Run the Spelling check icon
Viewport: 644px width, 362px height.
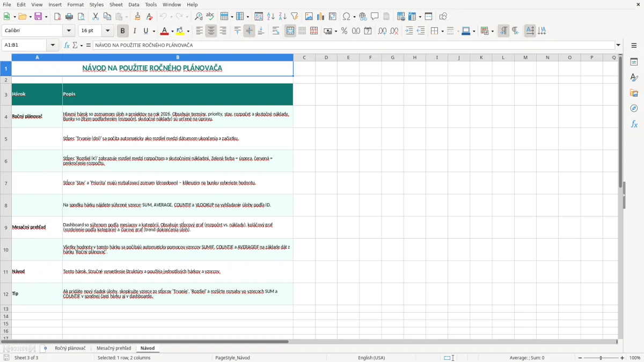tap(210, 17)
